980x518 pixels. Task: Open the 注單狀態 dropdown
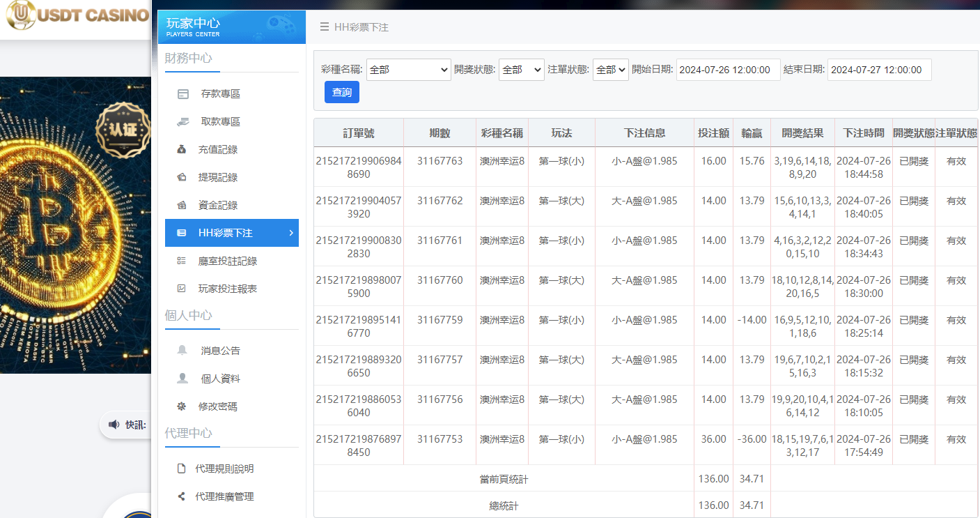(x=610, y=70)
